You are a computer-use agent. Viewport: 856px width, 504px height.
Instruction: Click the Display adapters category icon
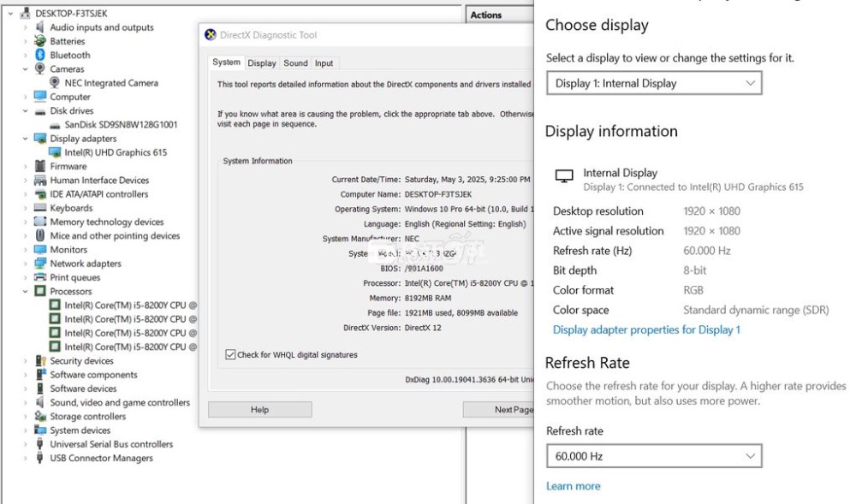click(x=40, y=139)
